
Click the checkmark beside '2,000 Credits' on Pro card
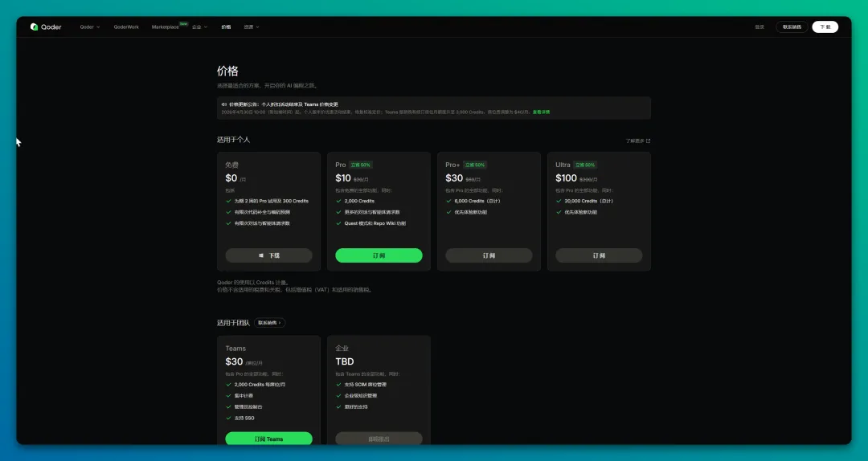click(x=339, y=201)
